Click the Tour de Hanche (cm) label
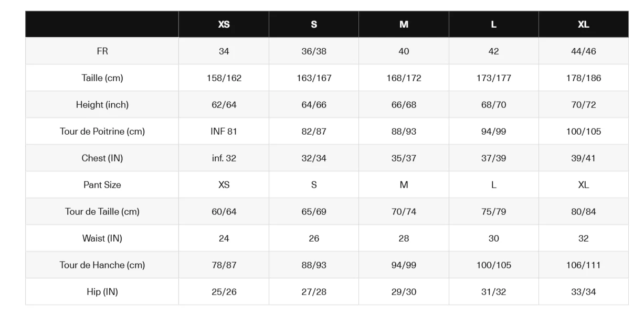The height and width of the screenshot is (326, 644). coord(102,265)
